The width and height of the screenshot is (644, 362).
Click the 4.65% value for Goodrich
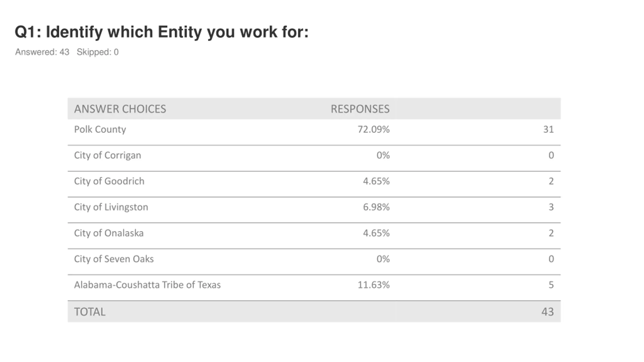click(x=376, y=181)
